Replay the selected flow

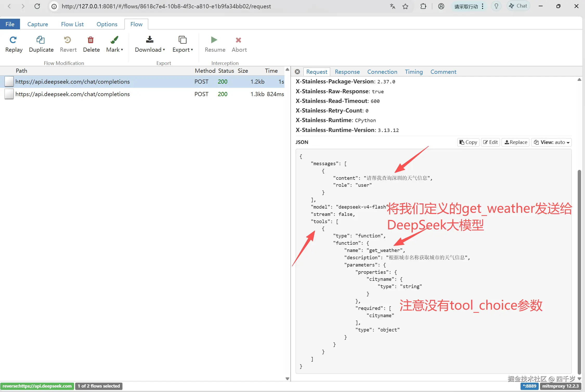14,44
